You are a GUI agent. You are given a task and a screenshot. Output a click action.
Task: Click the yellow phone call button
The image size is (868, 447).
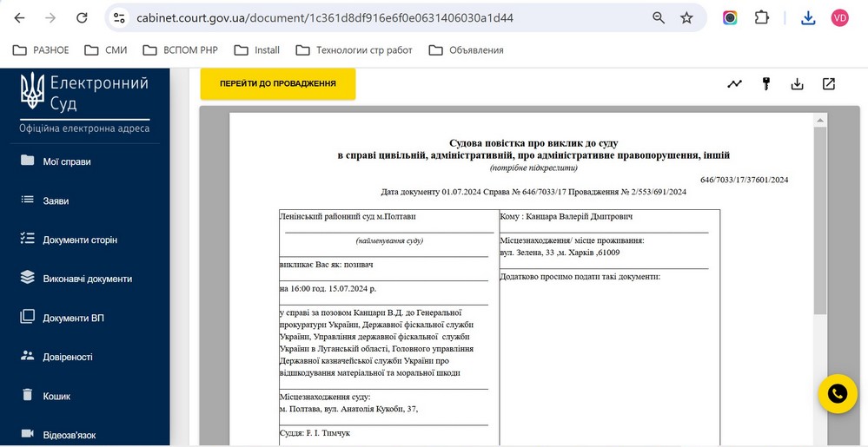click(x=838, y=394)
